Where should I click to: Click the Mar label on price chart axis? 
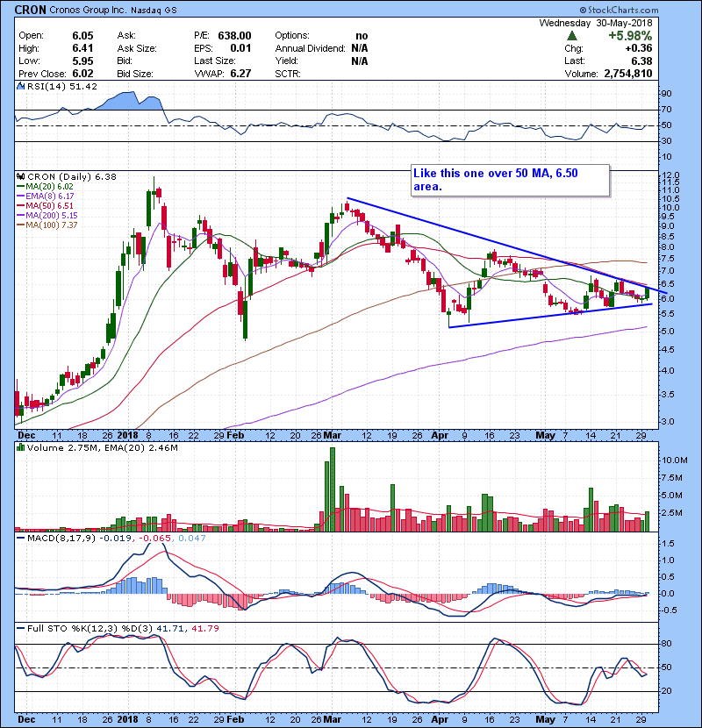click(x=333, y=436)
